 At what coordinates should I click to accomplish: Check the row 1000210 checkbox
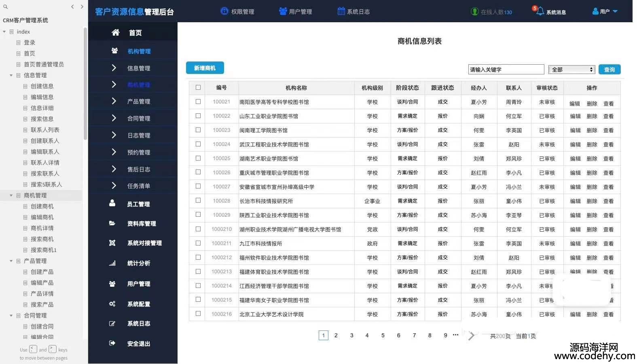[x=198, y=229]
